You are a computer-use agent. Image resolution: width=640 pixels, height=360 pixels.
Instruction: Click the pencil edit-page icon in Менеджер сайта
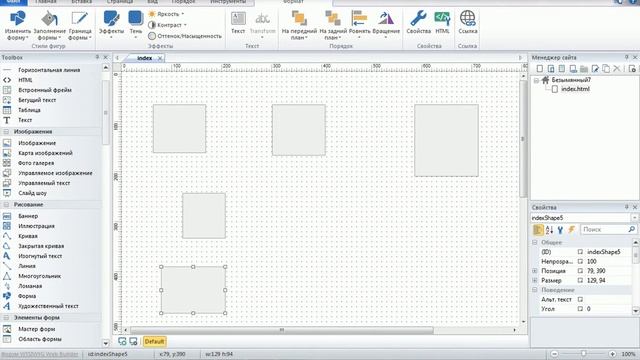pyautogui.click(x=595, y=69)
